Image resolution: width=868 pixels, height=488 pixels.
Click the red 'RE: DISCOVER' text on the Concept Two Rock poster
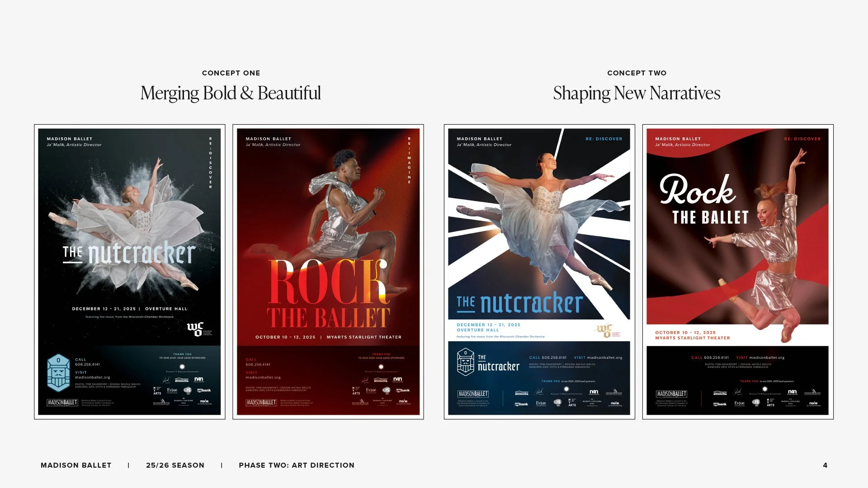(802, 139)
